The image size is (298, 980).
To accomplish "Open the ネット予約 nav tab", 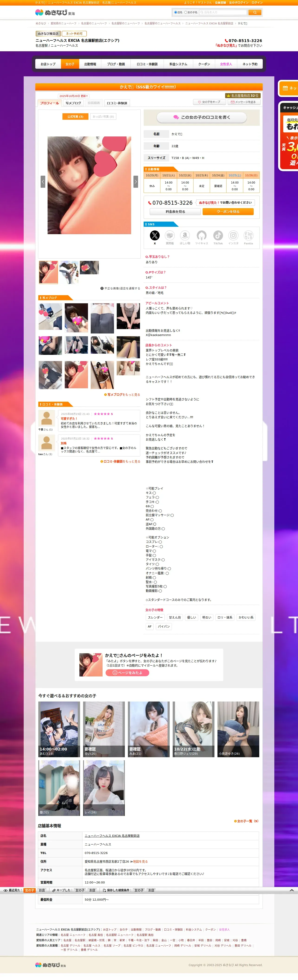I will 250,64.
